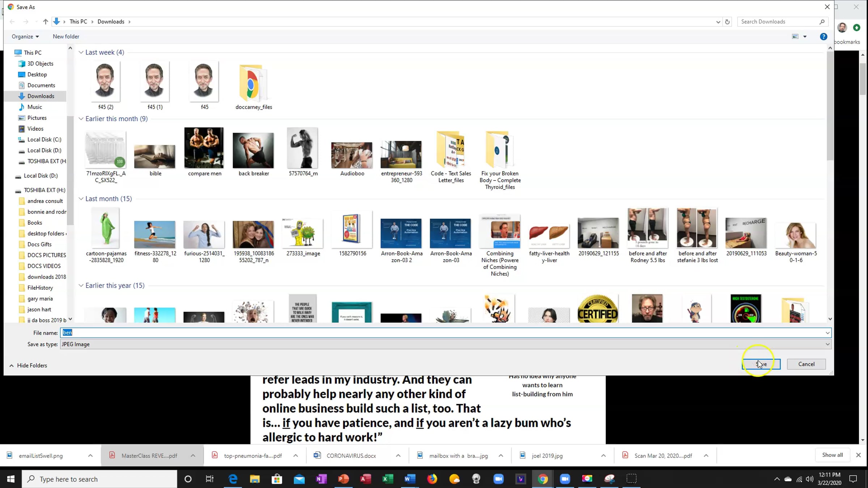Click the change view layout icon
The height and width of the screenshot is (488, 868).
click(795, 37)
